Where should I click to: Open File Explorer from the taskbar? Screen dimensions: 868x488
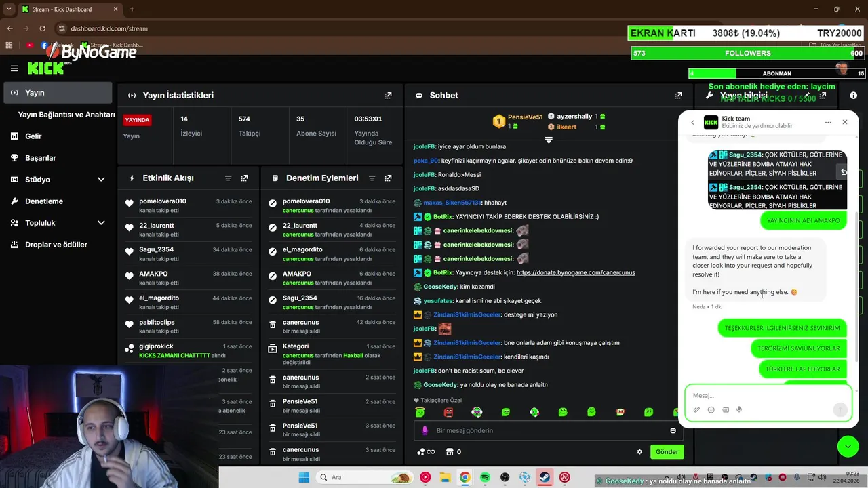coord(445,477)
